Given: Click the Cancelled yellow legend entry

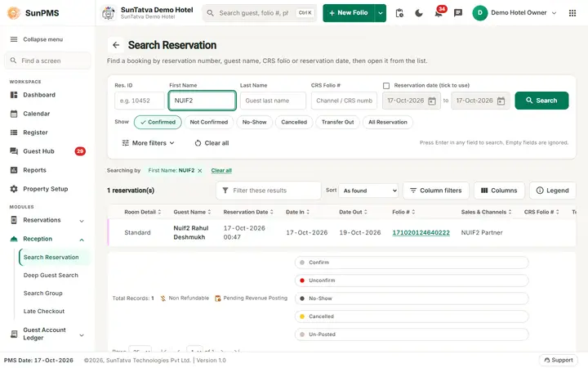Looking at the screenshot, I should tap(412, 316).
